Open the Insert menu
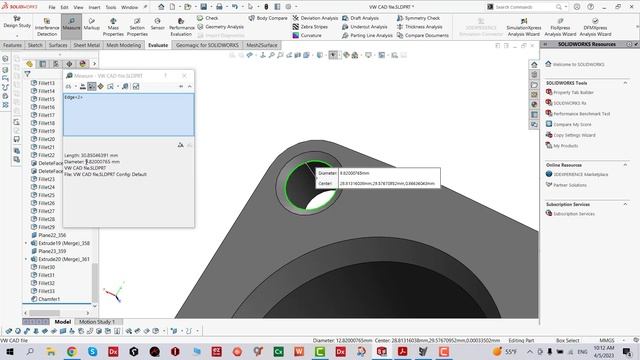Screen dimensions: 640x360 tap(94, 7)
